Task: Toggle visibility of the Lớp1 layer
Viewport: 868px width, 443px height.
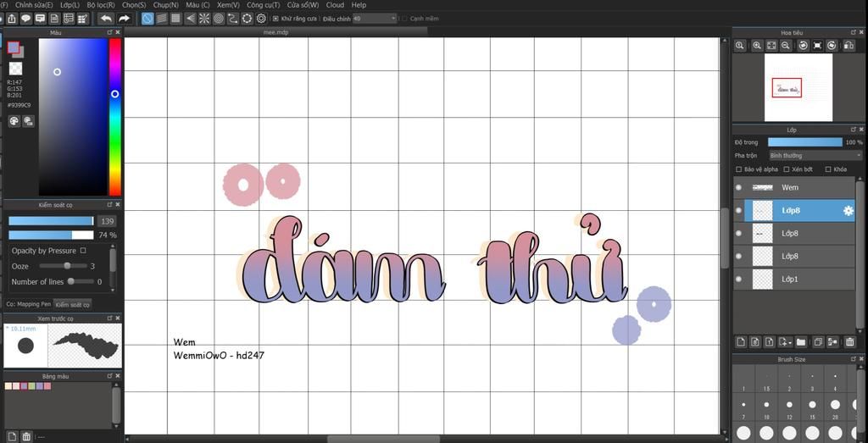Action: click(x=738, y=280)
